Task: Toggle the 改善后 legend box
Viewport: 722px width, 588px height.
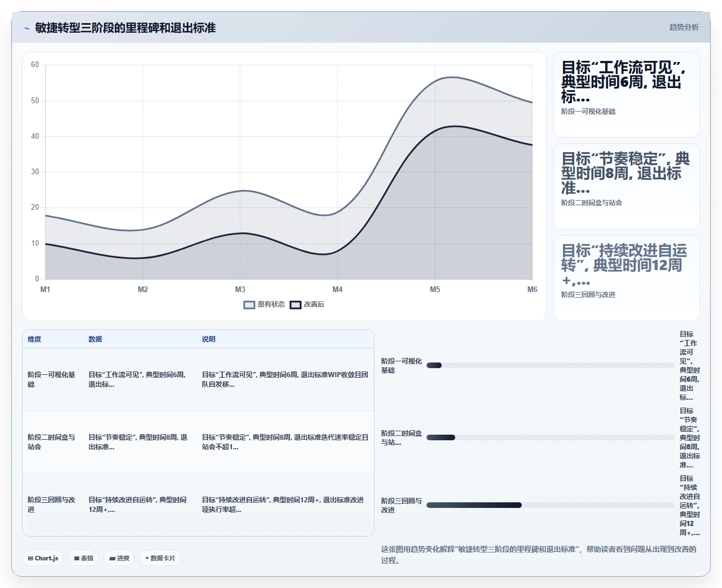Action: [296, 304]
